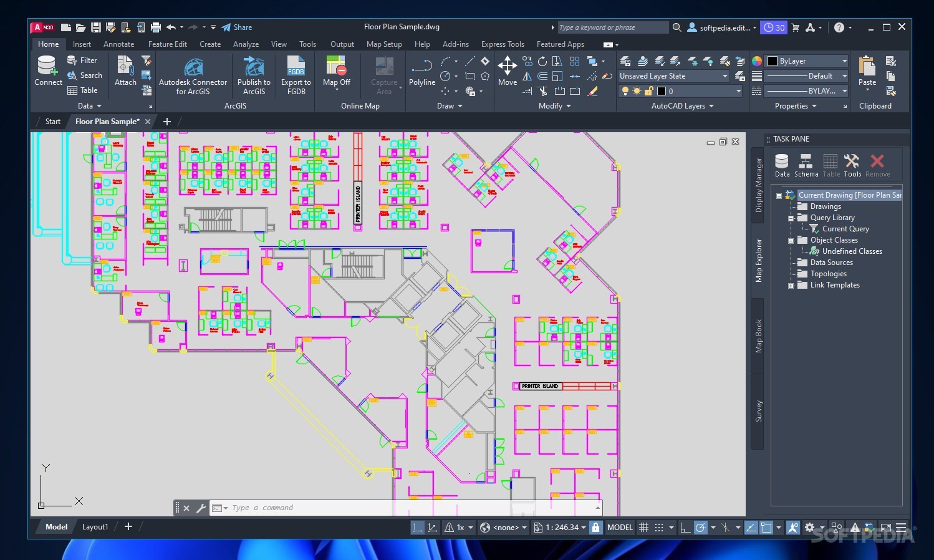Click the Undo arrow icon
Screen dimensions: 934x560
171,27
